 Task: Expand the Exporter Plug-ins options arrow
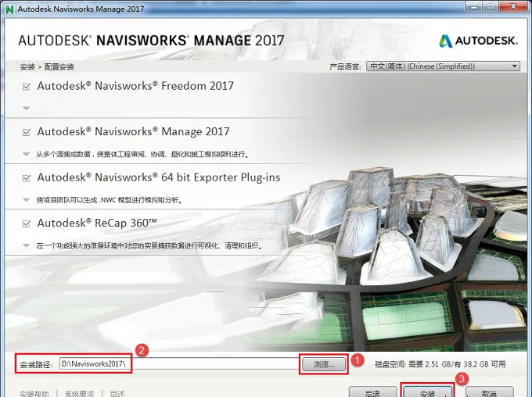(x=26, y=200)
